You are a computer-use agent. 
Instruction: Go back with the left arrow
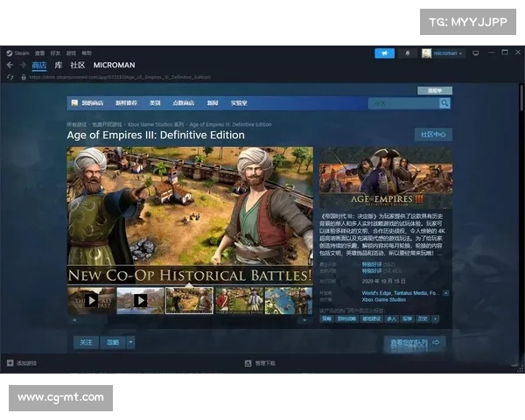[10, 65]
